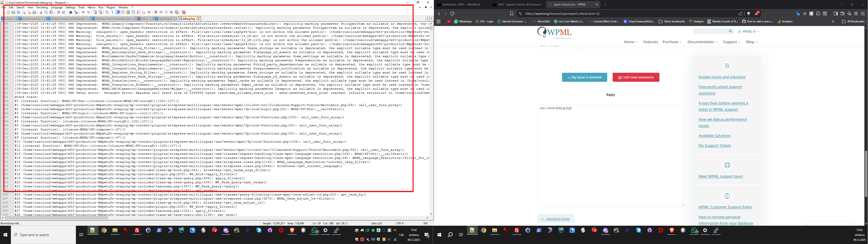
Task: Toggle Show All Characters pilcrow icon
Action: (112, 12)
